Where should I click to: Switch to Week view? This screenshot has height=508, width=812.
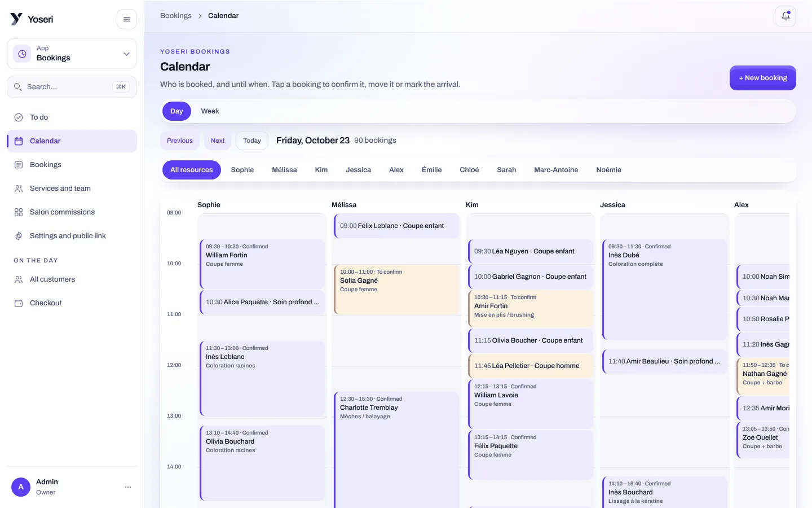pyautogui.click(x=210, y=111)
